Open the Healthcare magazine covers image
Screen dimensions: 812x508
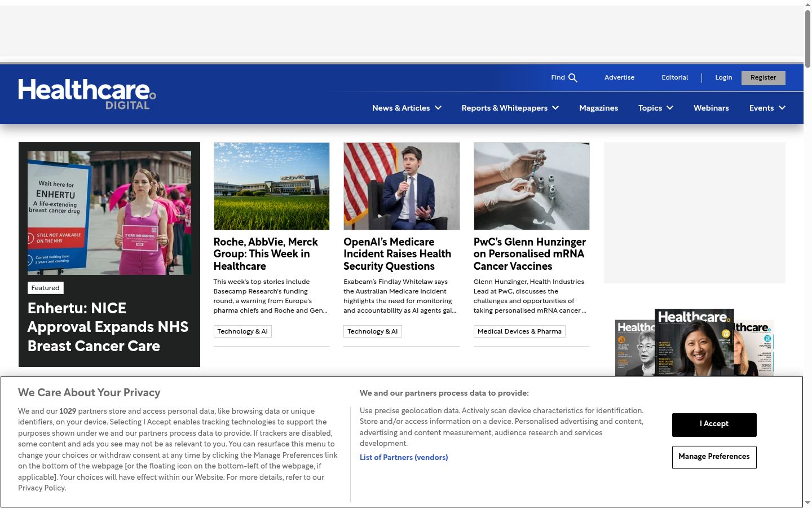(695, 342)
